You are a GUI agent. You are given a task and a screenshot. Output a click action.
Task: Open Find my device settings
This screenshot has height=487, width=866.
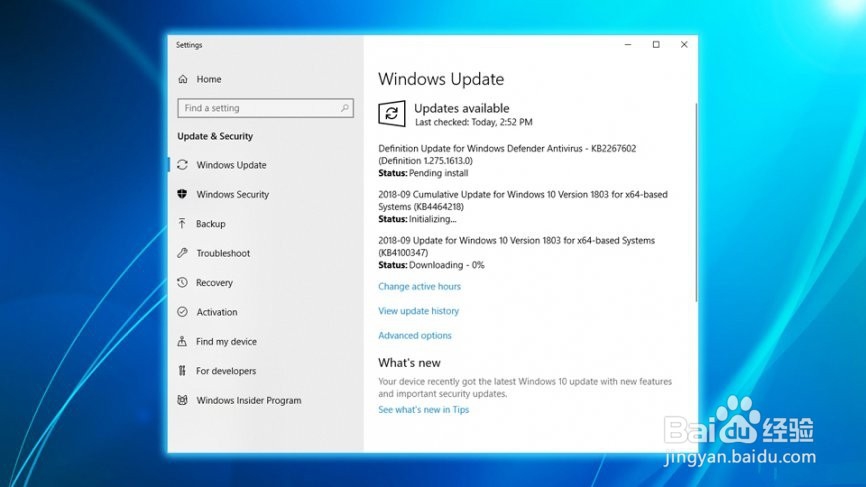click(226, 341)
